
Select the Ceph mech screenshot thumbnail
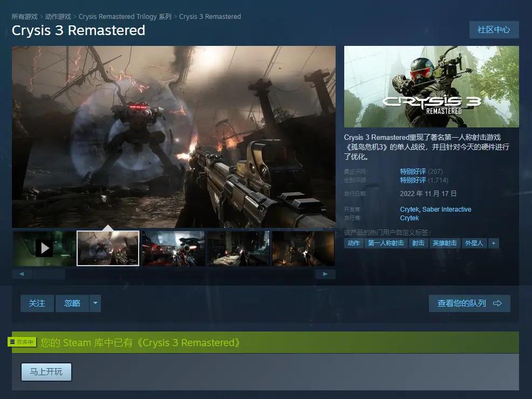pyautogui.click(x=108, y=248)
